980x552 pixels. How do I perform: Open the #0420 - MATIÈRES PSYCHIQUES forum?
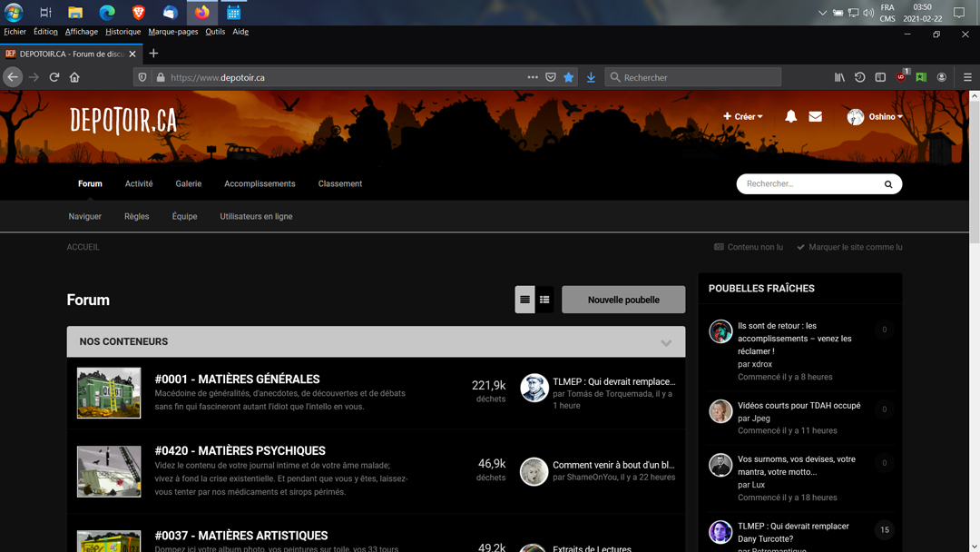240,450
